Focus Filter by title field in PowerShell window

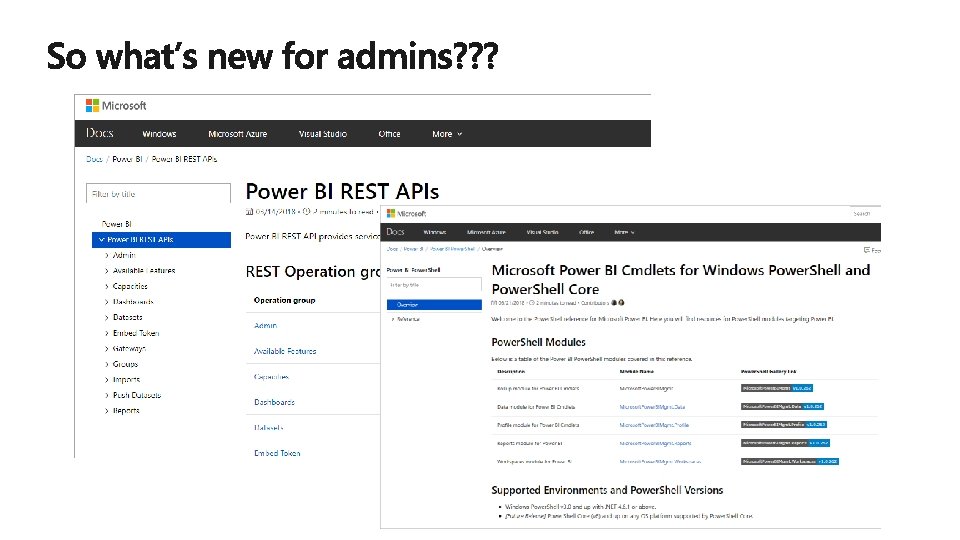[x=434, y=285]
